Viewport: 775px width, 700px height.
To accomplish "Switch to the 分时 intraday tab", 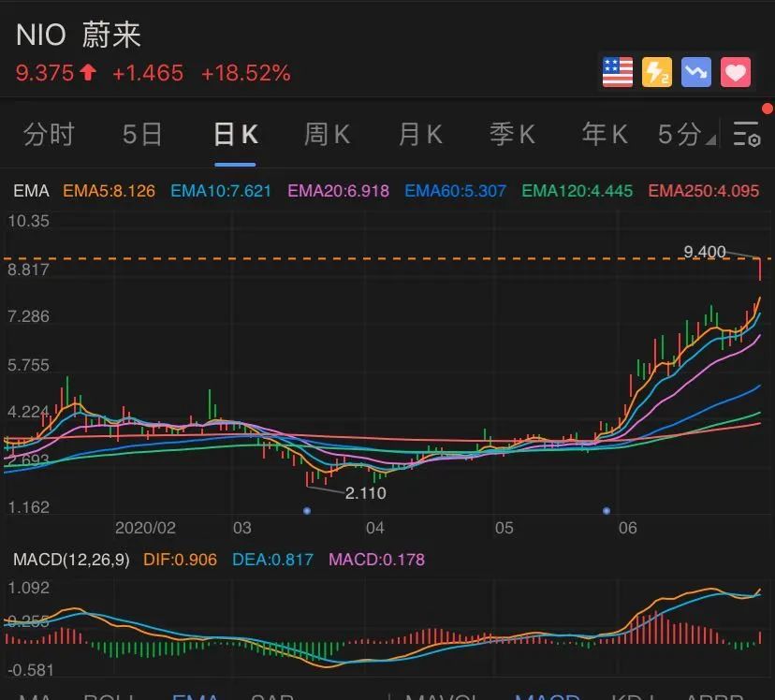I will [x=49, y=135].
